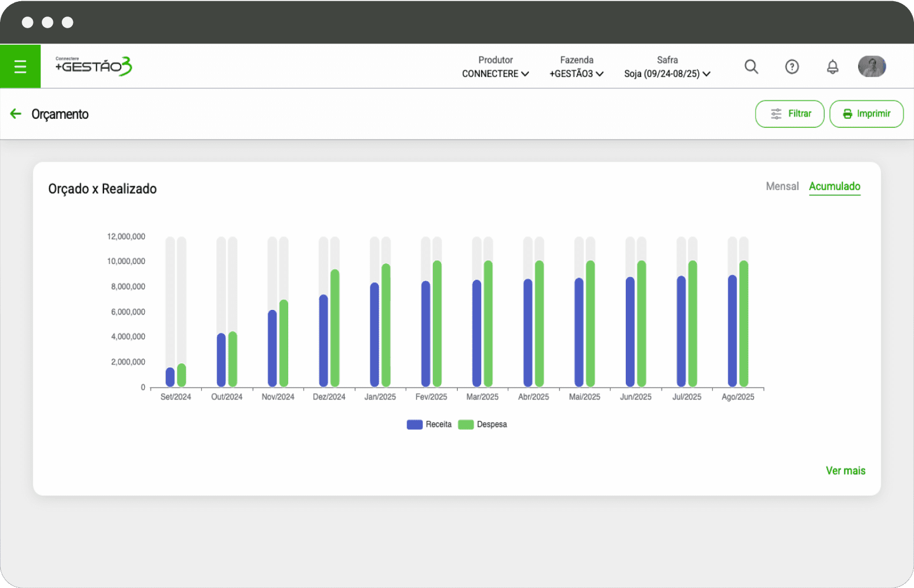The width and height of the screenshot is (914, 588).
Task: Open the user profile avatar
Action: point(872,66)
